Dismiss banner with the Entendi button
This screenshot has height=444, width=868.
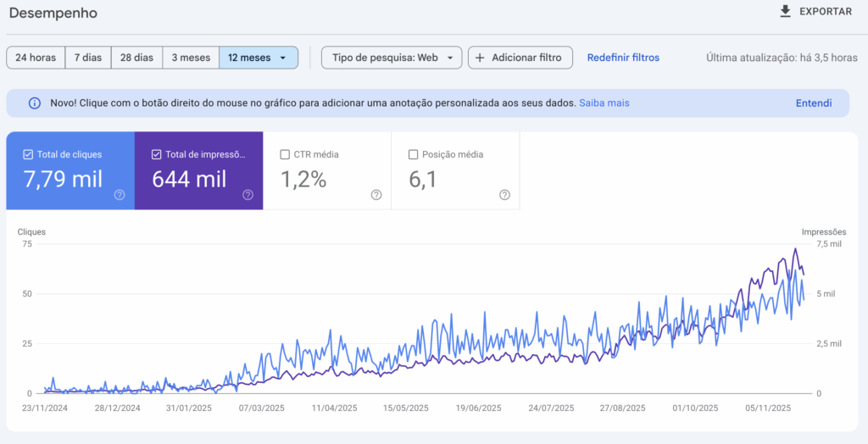[x=813, y=103]
